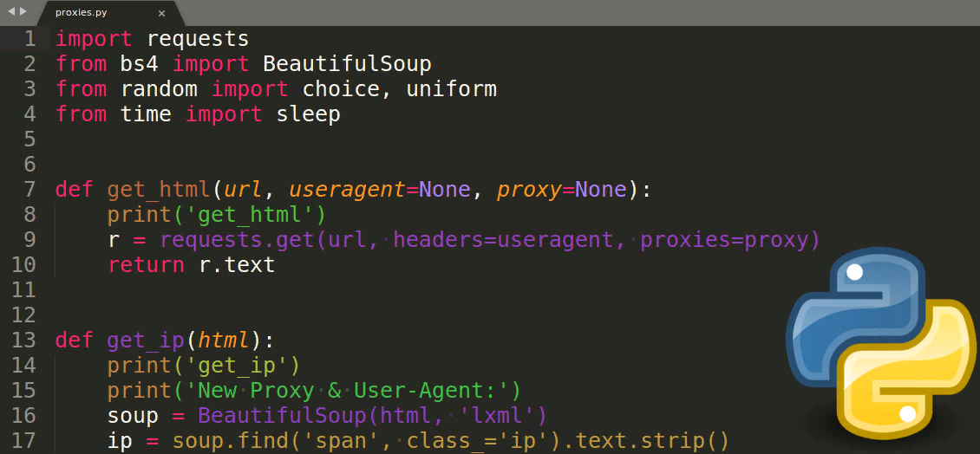The width and height of the screenshot is (980, 454).
Task: Click function name 'get_ip' in its def line
Action: point(146,341)
